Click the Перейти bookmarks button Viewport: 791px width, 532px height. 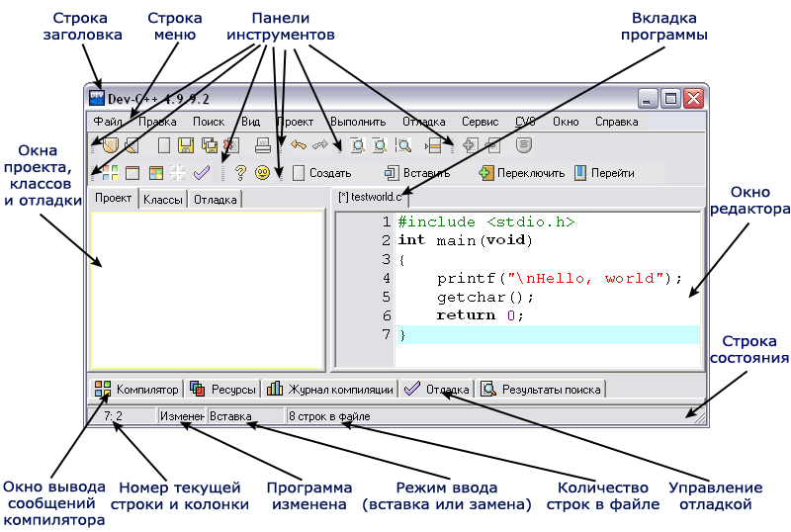[604, 173]
